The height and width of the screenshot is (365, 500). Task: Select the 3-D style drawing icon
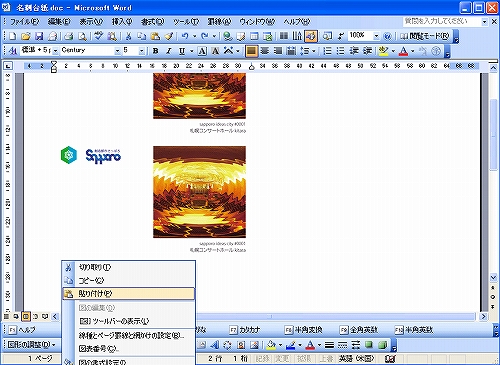click(x=382, y=345)
